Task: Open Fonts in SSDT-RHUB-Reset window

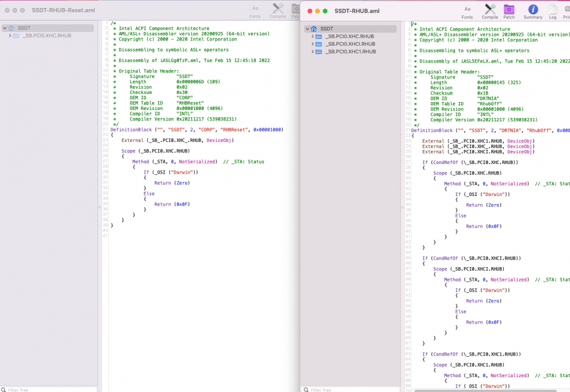Action: 255,11
